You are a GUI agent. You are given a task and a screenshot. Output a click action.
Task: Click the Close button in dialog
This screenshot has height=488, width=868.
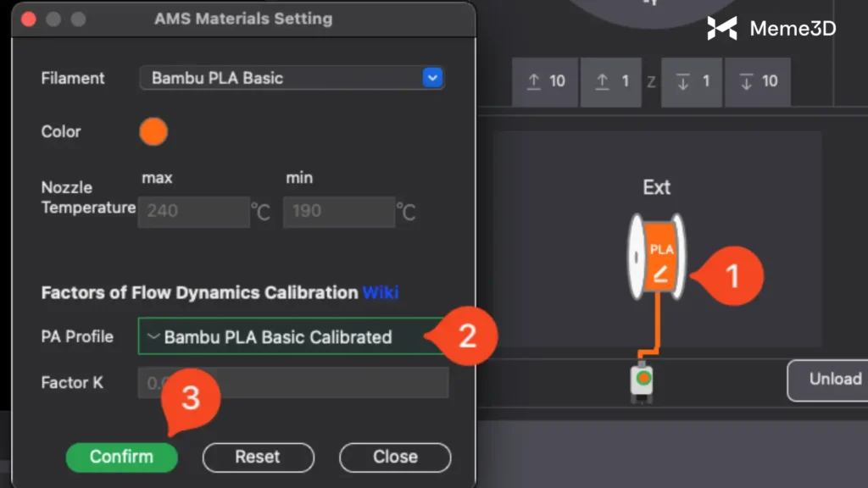click(395, 457)
